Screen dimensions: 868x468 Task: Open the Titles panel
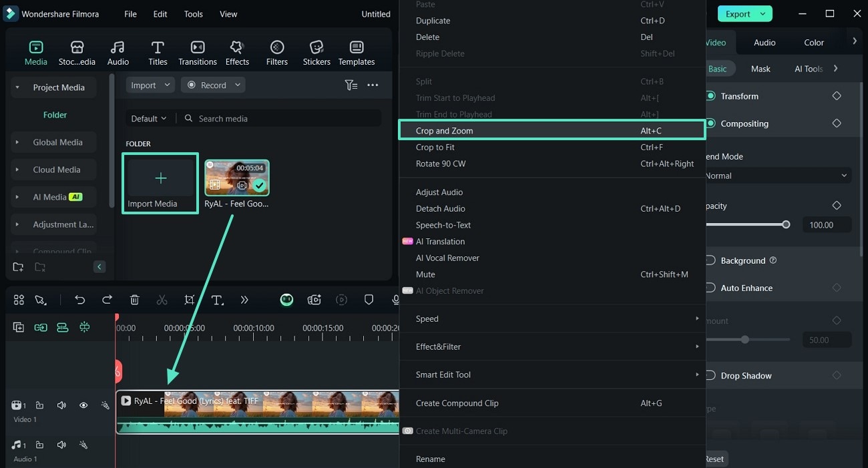pyautogui.click(x=158, y=53)
